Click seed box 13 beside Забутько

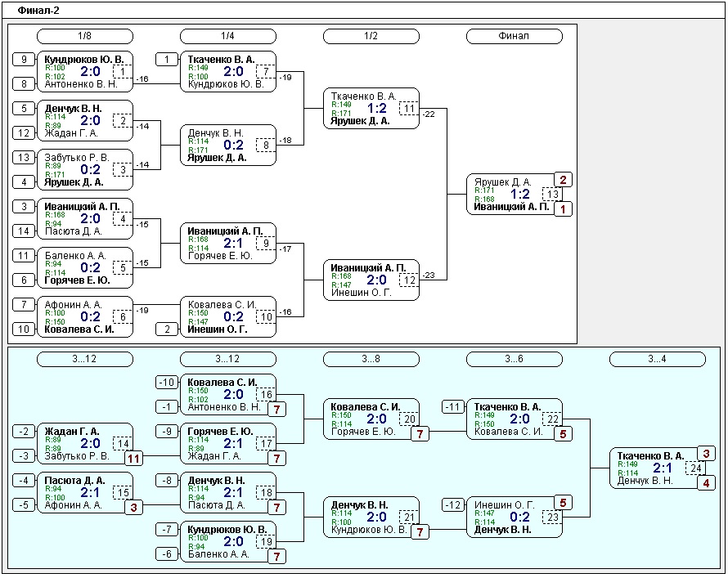point(24,158)
